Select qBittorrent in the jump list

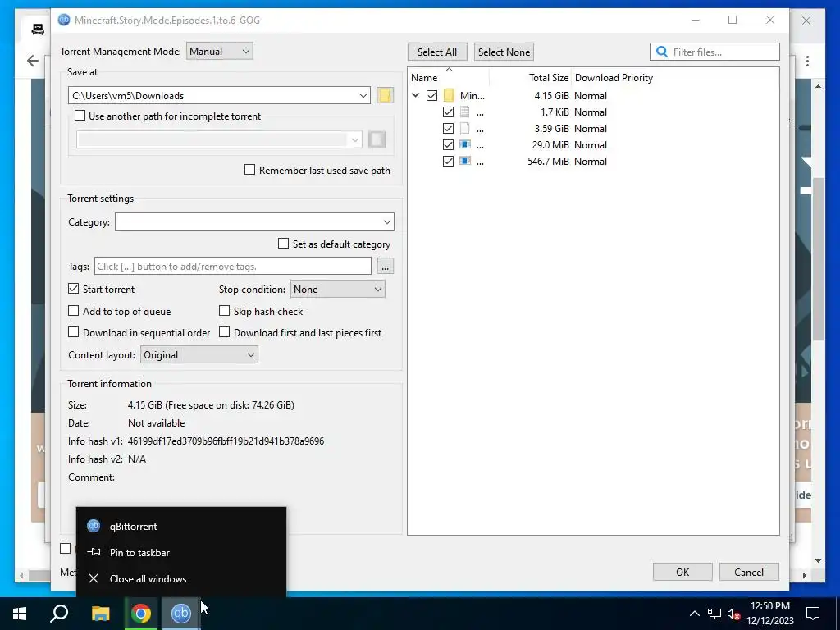[x=181, y=526]
